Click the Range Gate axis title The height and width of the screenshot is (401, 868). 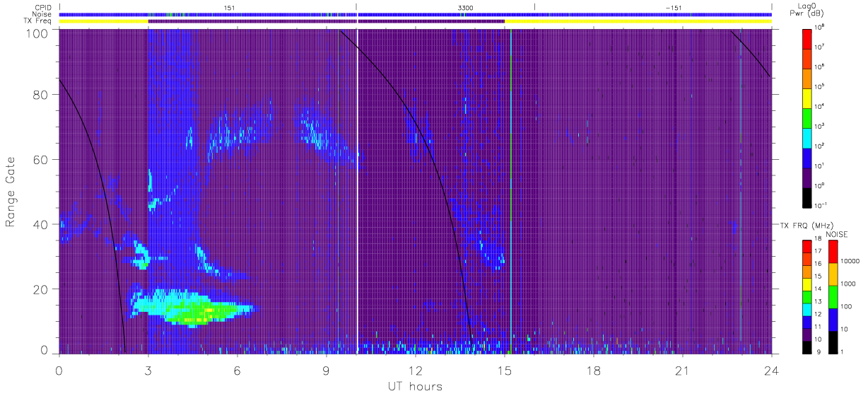(11, 192)
